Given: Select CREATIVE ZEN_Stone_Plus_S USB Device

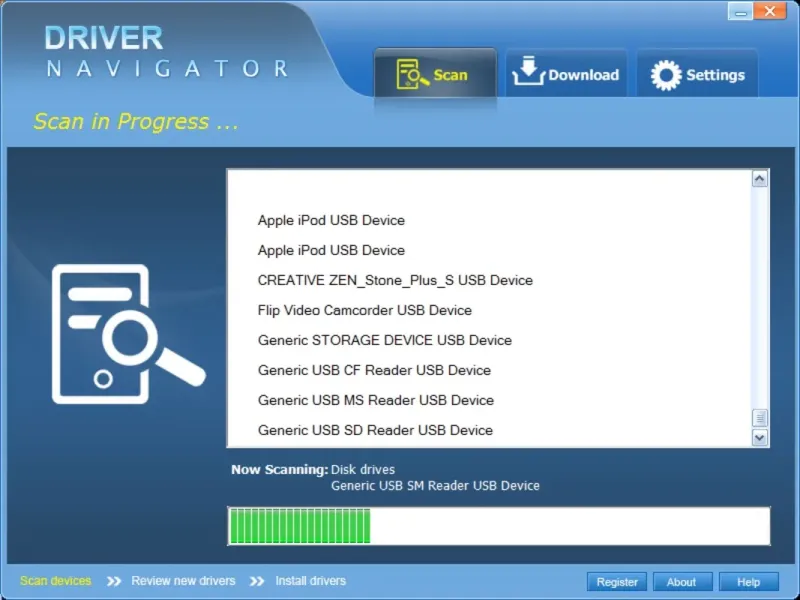Looking at the screenshot, I should [395, 280].
